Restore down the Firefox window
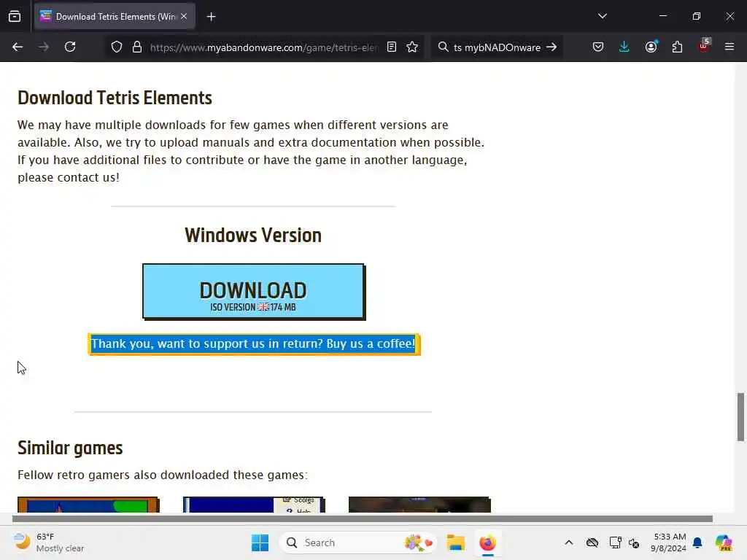The height and width of the screenshot is (560, 747). (x=697, y=16)
